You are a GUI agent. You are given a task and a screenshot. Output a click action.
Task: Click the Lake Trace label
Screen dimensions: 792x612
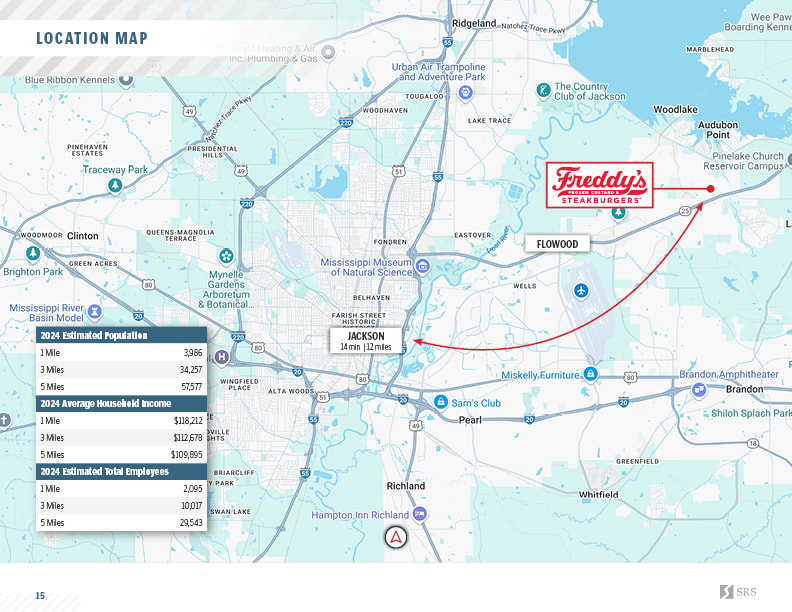pos(489,121)
